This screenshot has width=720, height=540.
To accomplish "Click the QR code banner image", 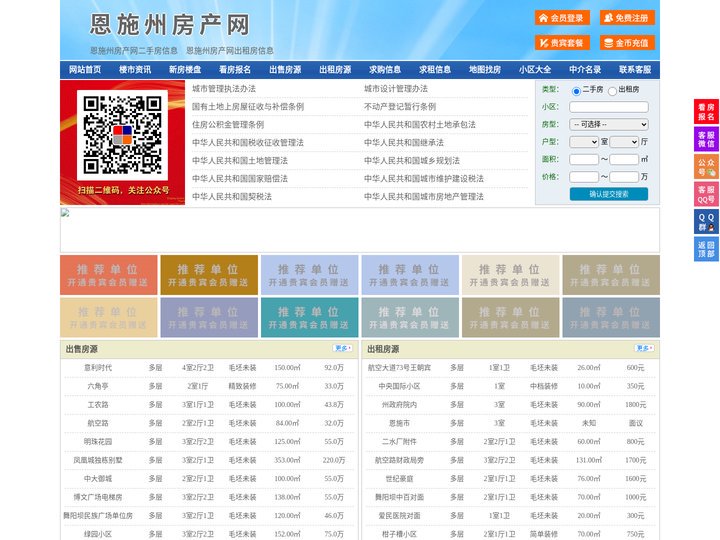I will (x=123, y=142).
